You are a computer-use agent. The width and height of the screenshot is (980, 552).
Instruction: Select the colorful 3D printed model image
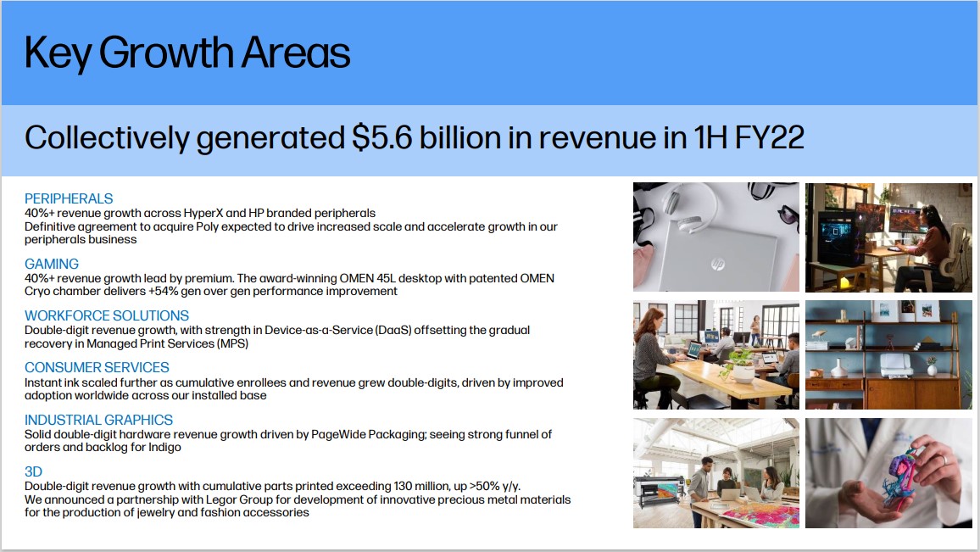[x=888, y=472]
